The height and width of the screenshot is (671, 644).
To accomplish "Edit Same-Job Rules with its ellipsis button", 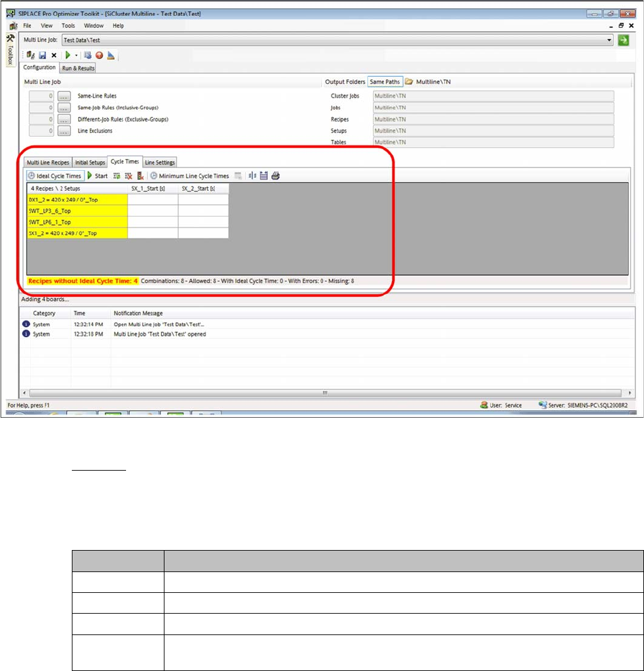I will click(x=64, y=108).
